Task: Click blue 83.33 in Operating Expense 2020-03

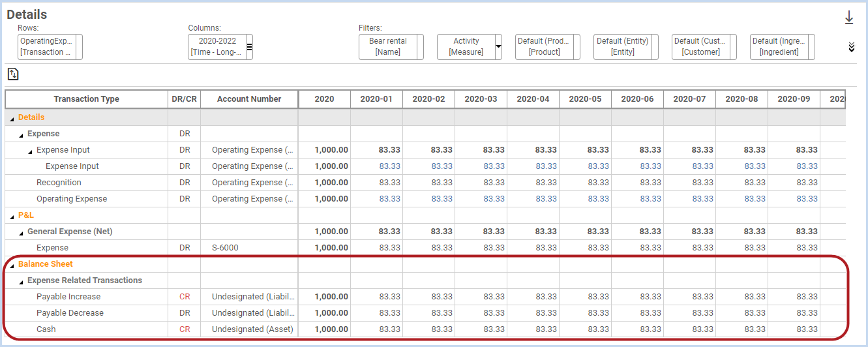Action: (x=494, y=199)
